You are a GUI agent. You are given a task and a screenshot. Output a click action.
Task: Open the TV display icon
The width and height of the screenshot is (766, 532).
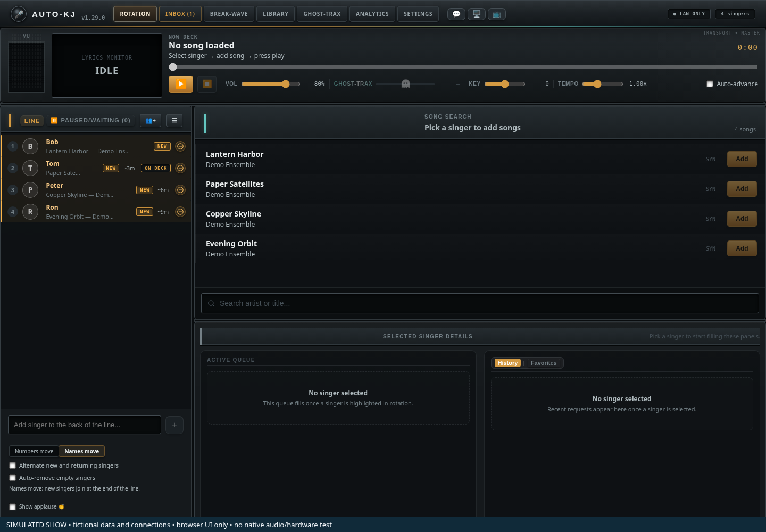point(497,14)
